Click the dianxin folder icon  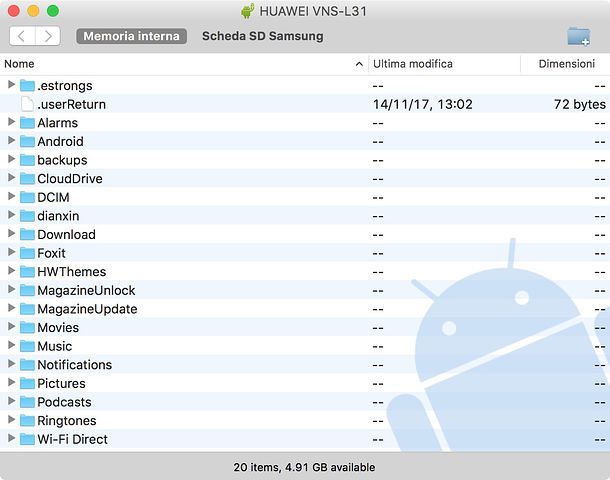tap(27, 215)
